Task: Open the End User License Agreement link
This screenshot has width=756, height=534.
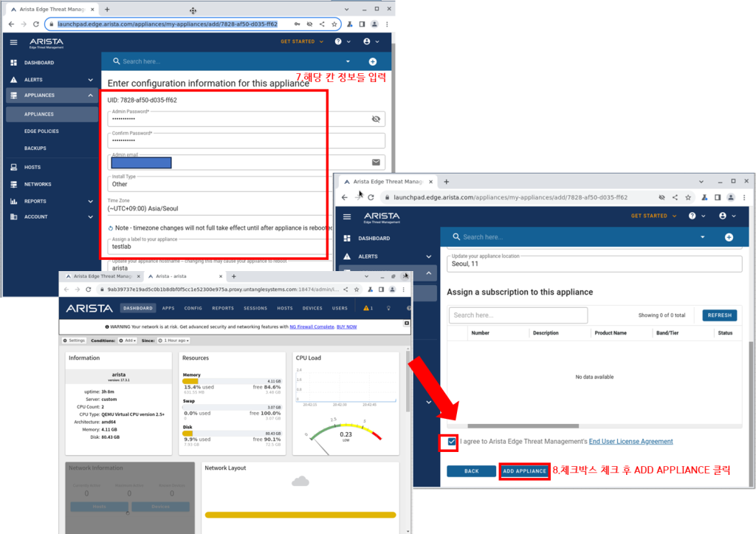Action: point(630,442)
